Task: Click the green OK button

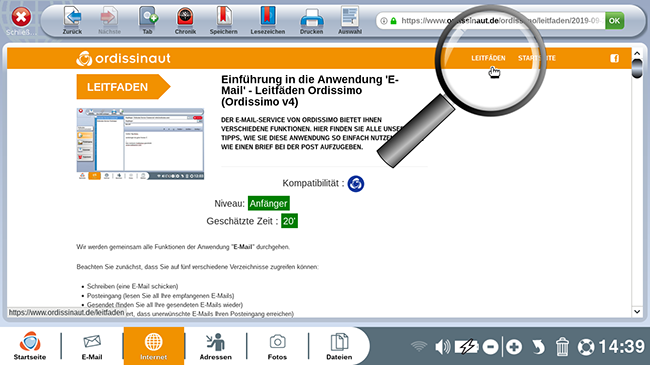Action: pyautogui.click(x=614, y=21)
